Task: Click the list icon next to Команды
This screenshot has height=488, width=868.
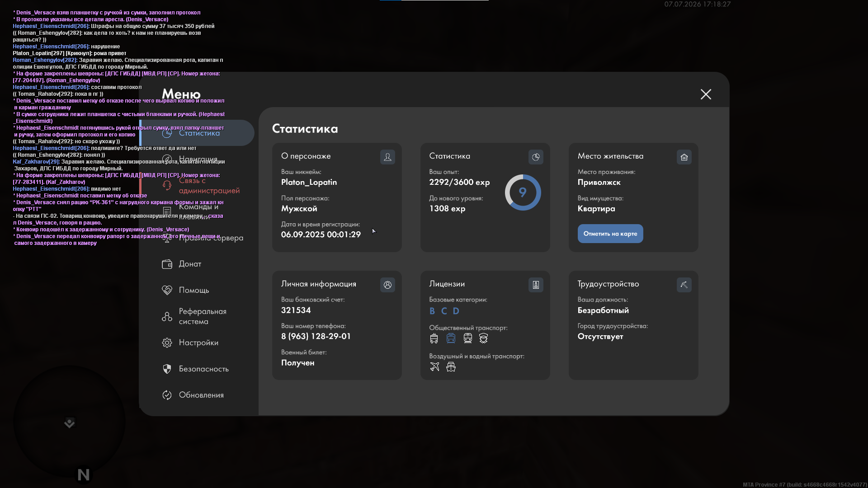Action: click(167, 211)
